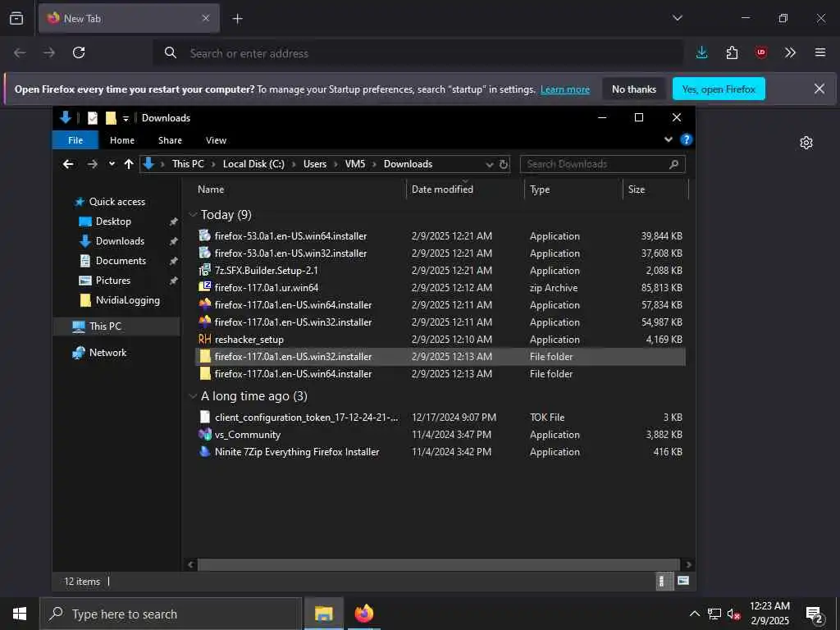This screenshot has width=840, height=630.
Task: Click Explorer back navigation arrow
Action: [x=68, y=164]
